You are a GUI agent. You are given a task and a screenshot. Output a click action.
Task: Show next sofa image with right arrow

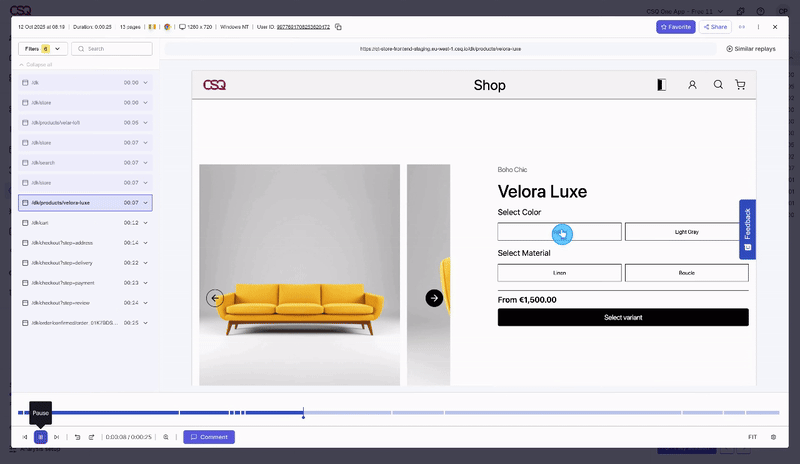[x=434, y=298]
